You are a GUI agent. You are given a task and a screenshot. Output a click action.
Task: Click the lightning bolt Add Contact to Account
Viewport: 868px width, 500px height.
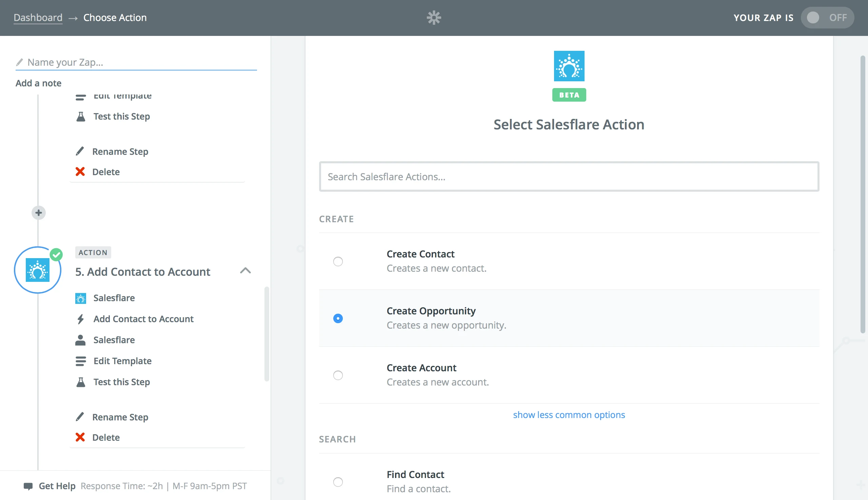pos(80,319)
